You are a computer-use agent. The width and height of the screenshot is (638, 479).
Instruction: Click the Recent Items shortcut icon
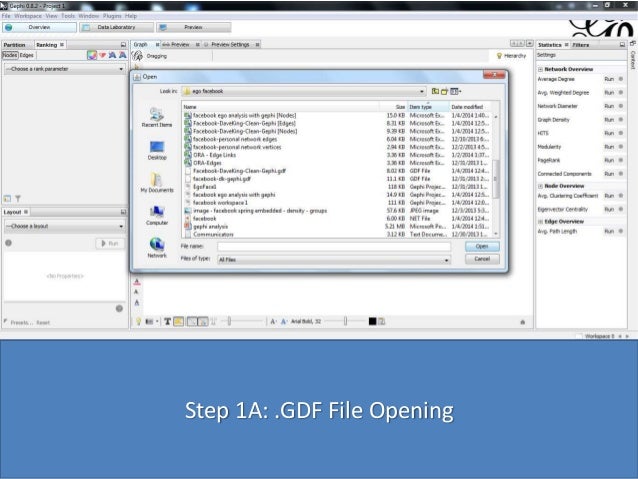pyautogui.click(x=157, y=114)
